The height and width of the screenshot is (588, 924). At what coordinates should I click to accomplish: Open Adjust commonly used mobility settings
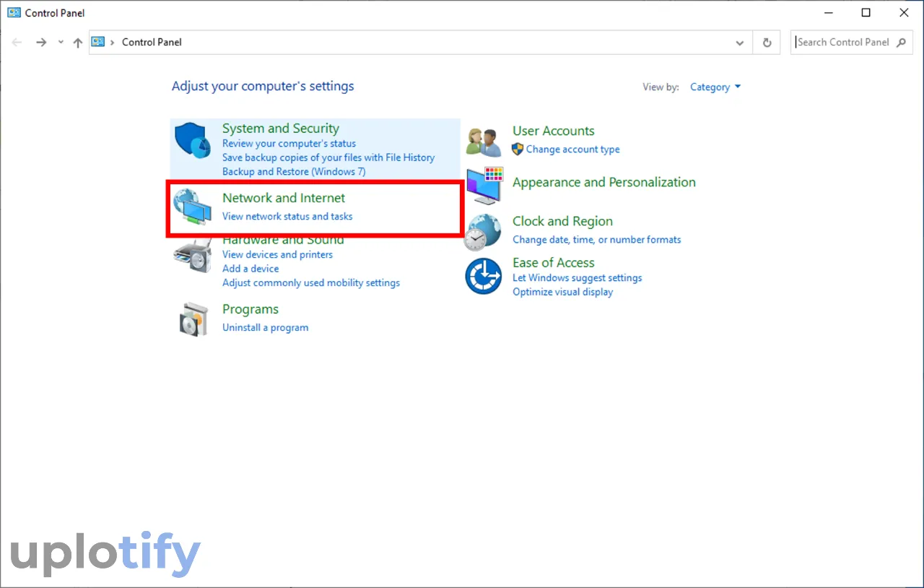[x=311, y=283]
